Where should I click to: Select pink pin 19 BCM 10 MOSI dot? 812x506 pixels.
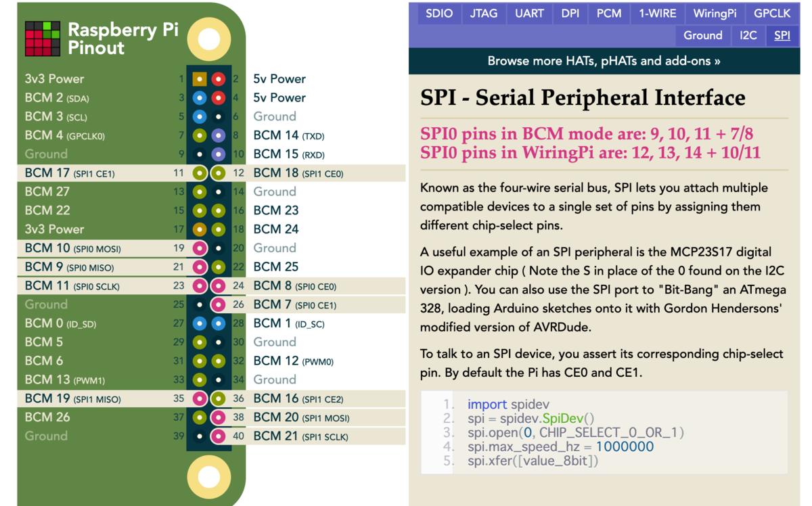200,248
